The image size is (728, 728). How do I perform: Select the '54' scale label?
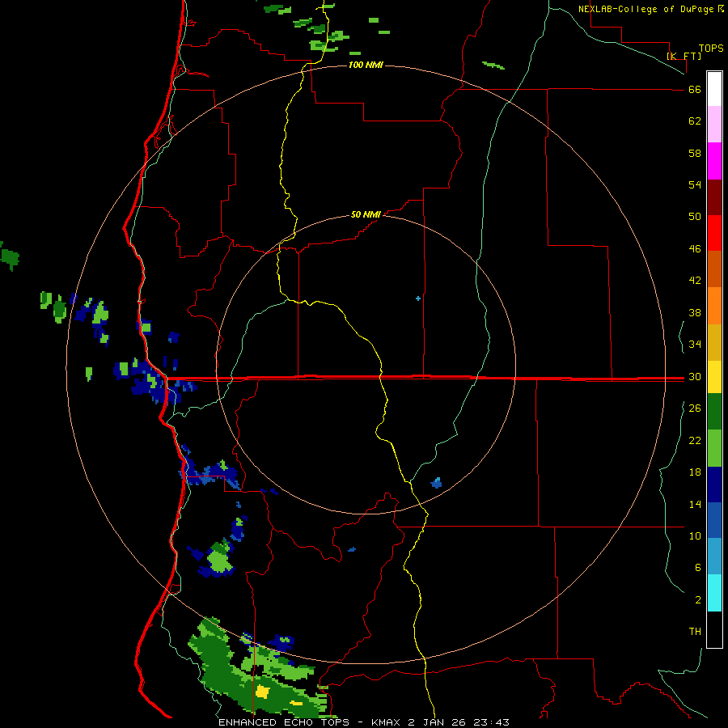coord(695,184)
